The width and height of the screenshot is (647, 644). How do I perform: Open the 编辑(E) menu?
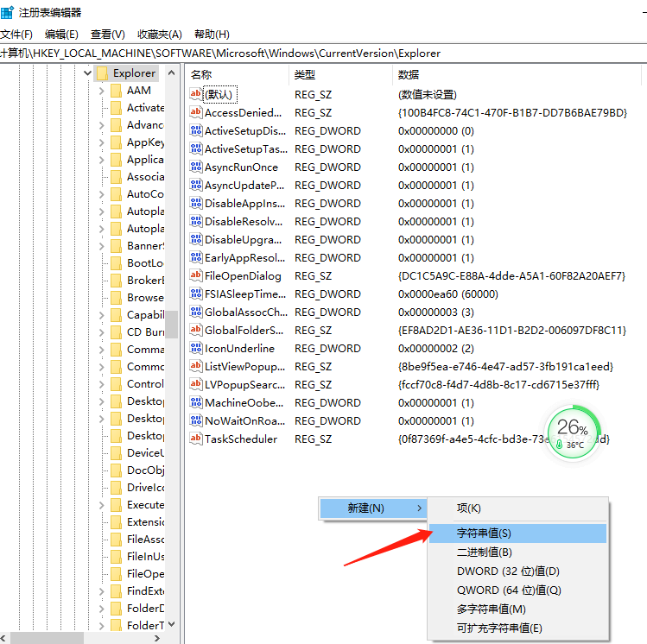(x=61, y=35)
